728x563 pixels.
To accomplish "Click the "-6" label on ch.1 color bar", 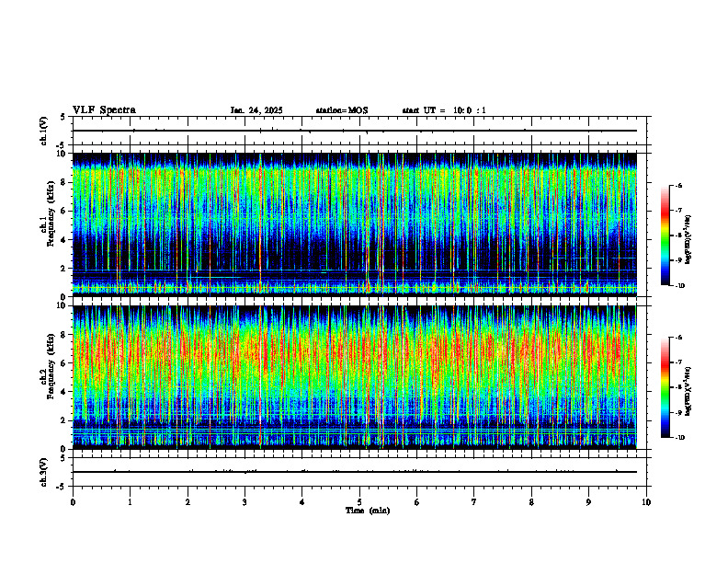I will coord(678,185).
